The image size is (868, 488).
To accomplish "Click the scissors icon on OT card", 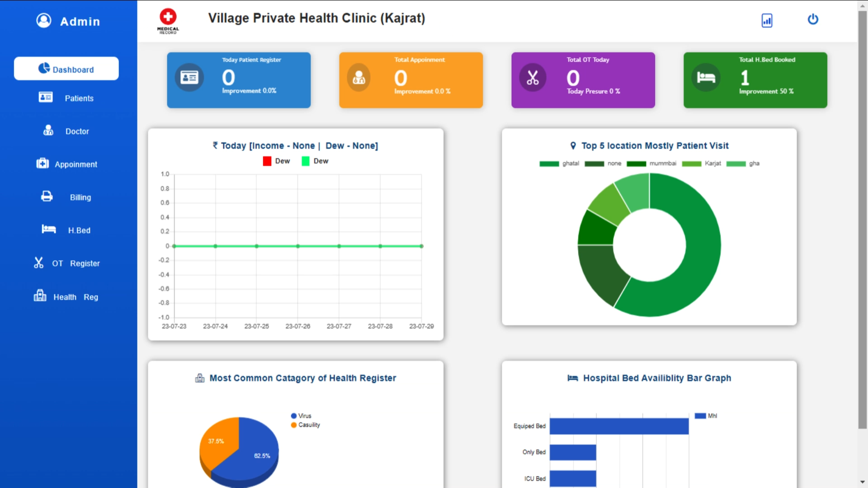I will pos(533,78).
